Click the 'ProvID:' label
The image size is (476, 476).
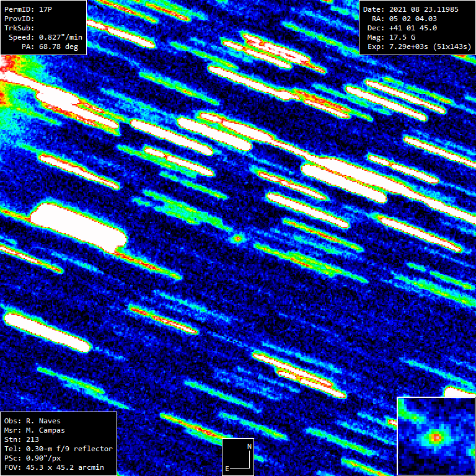click(x=19, y=19)
